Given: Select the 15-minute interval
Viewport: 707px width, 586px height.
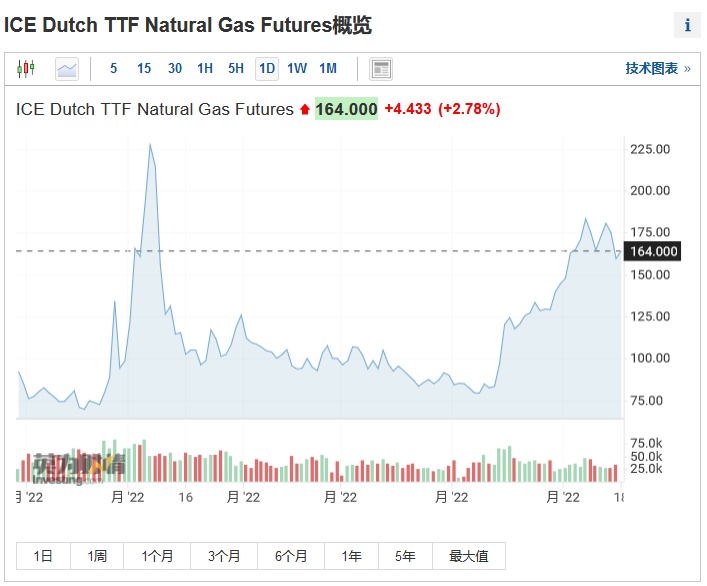Looking at the screenshot, I should pyautogui.click(x=144, y=69).
